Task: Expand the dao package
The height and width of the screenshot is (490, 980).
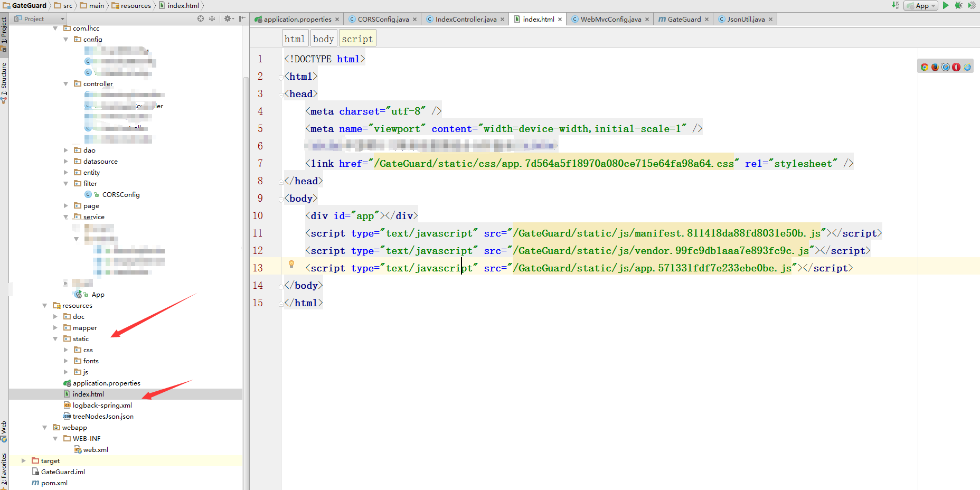Action: (65, 150)
